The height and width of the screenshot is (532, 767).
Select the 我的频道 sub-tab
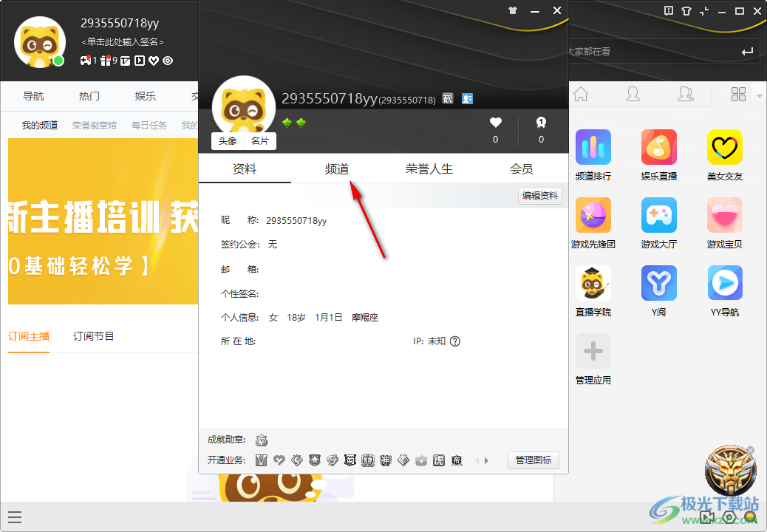pos(40,125)
